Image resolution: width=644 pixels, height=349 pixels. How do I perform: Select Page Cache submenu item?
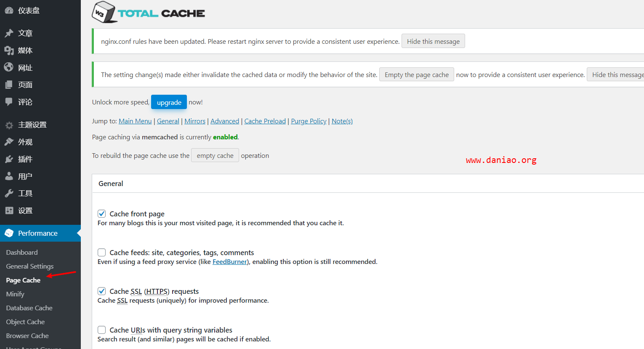tap(23, 280)
